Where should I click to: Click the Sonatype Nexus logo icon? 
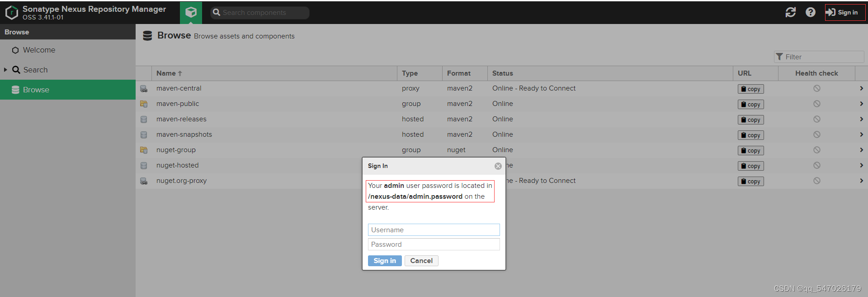point(12,13)
